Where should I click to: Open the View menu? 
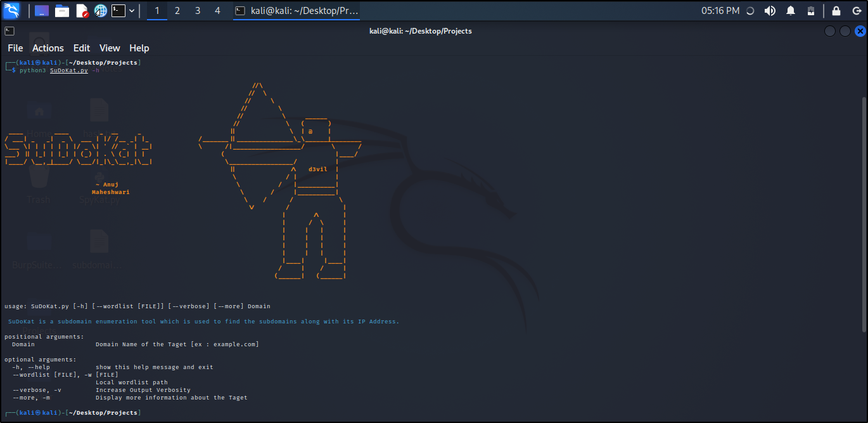(x=110, y=48)
